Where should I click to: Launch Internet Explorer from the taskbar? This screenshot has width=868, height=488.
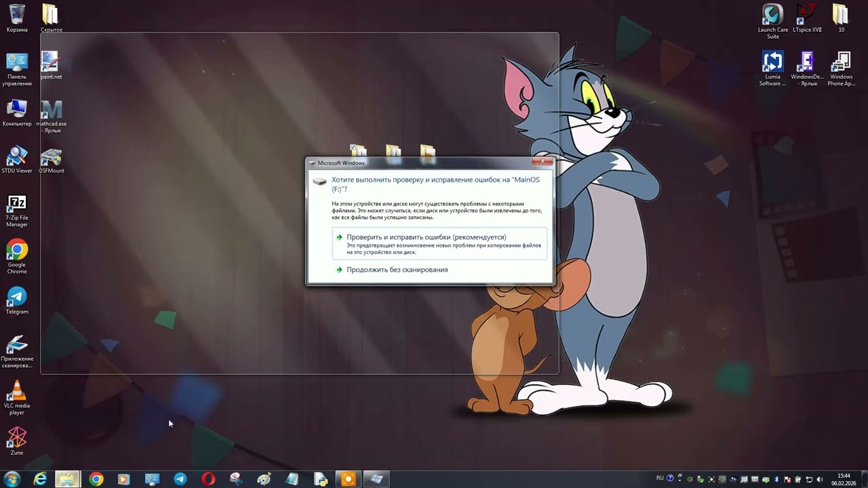tap(41, 479)
